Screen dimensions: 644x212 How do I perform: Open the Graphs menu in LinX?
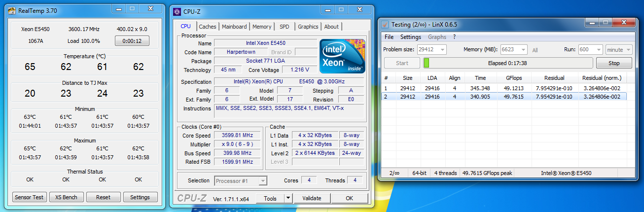[437, 37]
